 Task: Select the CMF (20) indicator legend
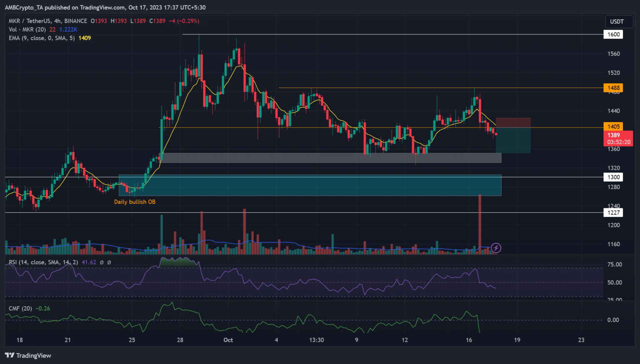click(20, 309)
